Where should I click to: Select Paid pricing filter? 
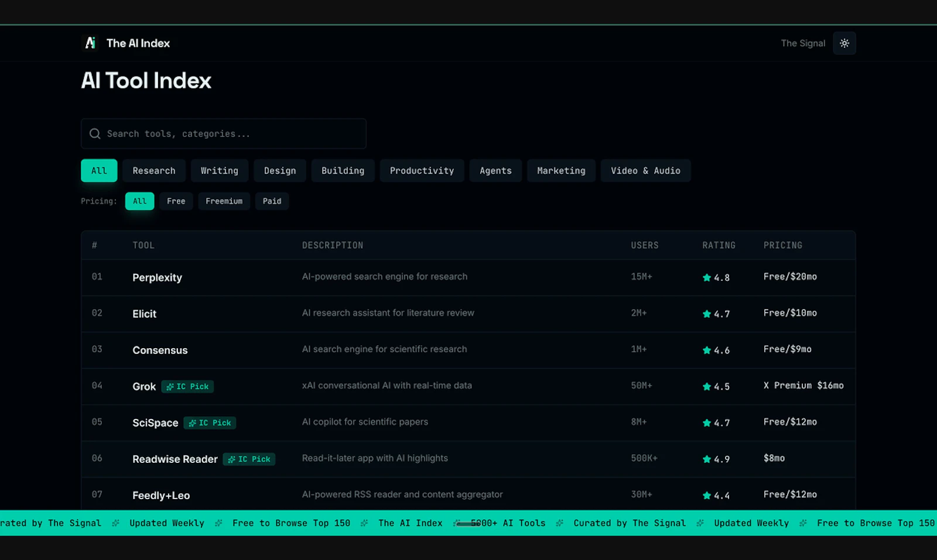click(x=272, y=201)
